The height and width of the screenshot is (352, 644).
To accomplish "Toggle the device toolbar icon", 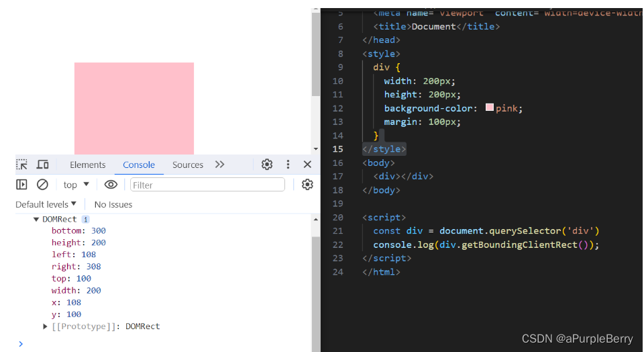I will pyautogui.click(x=43, y=165).
